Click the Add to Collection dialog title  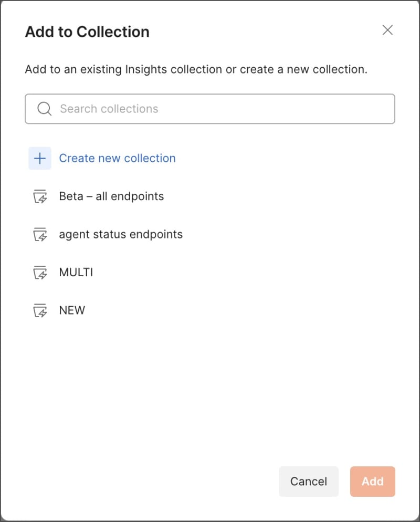[87, 32]
